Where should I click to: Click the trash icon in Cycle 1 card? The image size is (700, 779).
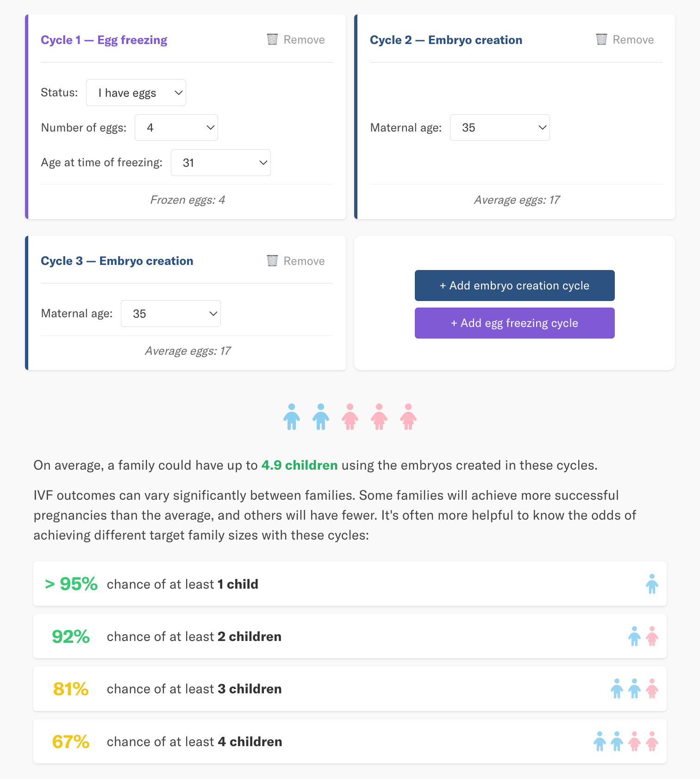tap(272, 39)
